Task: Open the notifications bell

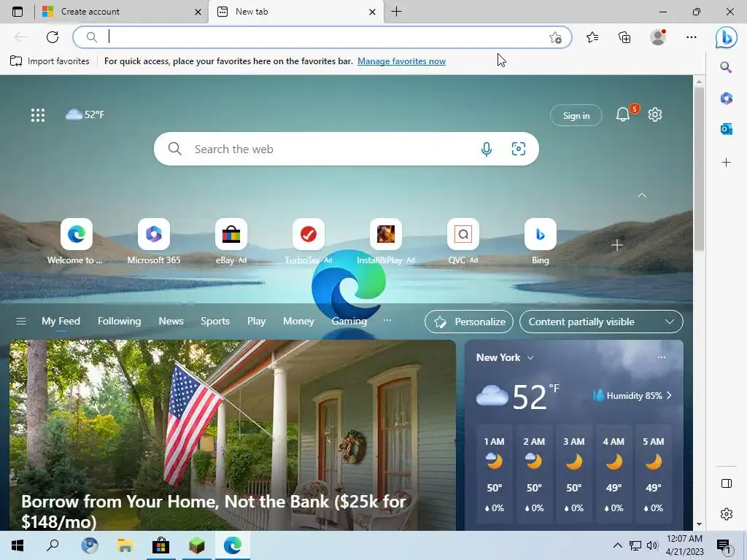Action: pyautogui.click(x=623, y=114)
